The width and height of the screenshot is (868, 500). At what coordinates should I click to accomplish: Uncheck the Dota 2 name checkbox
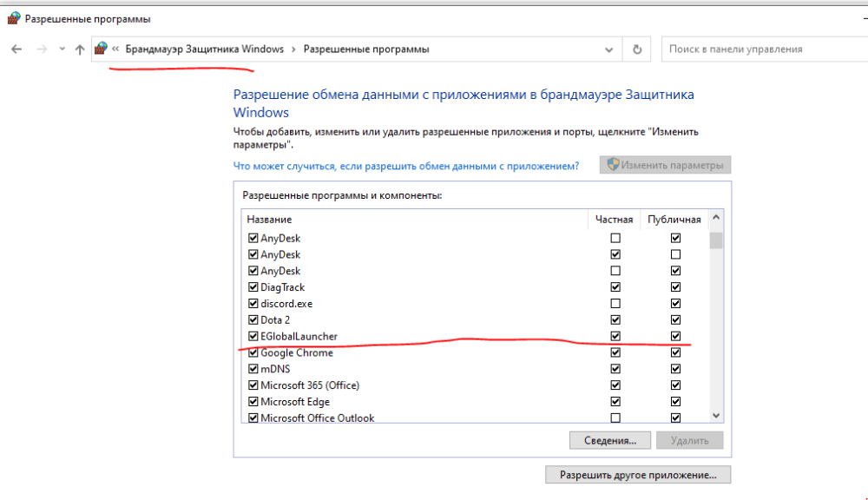coord(253,320)
